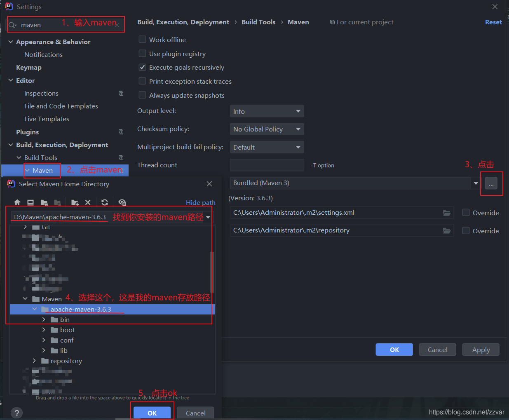The width and height of the screenshot is (509, 420).
Task: Refresh the directory tree
Action: [x=105, y=202]
